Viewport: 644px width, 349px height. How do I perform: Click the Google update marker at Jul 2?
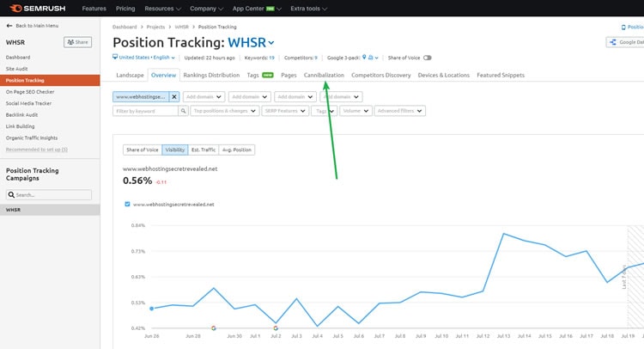(276, 328)
